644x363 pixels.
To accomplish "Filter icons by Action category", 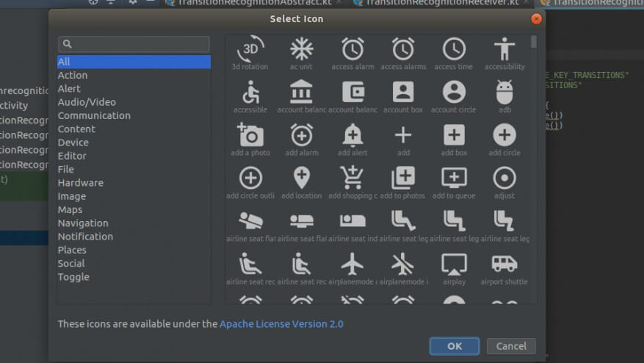I will point(134,75).
